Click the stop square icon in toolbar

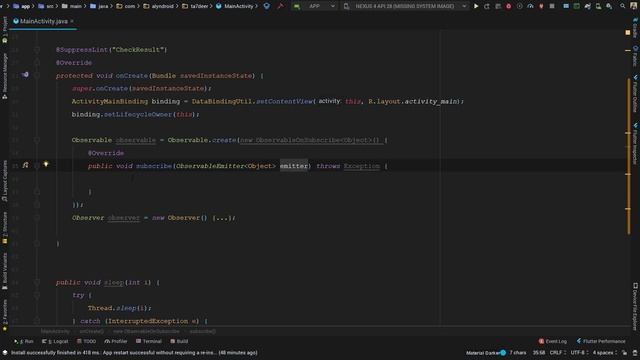point(552,6)
